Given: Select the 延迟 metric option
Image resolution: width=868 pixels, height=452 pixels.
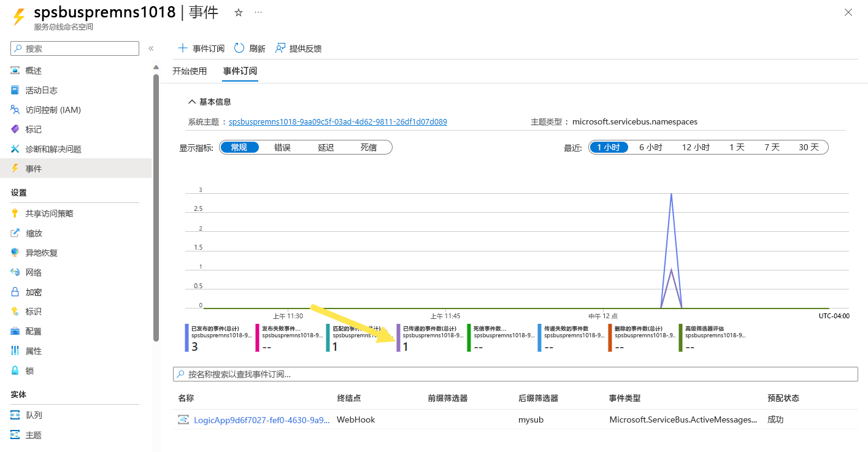Looking at the screenshot, I should click(x=326, y=147).
